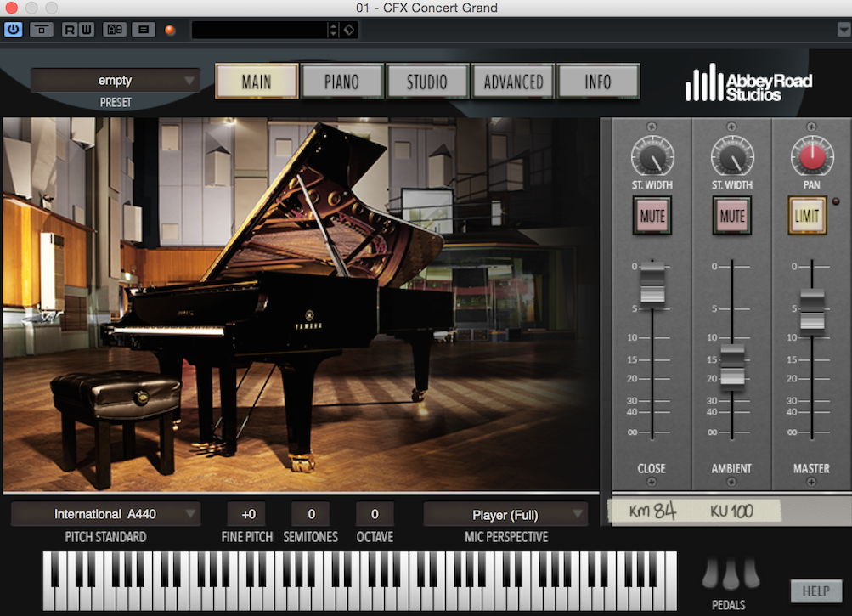Click the HELP button

click(x=815, y=591)
